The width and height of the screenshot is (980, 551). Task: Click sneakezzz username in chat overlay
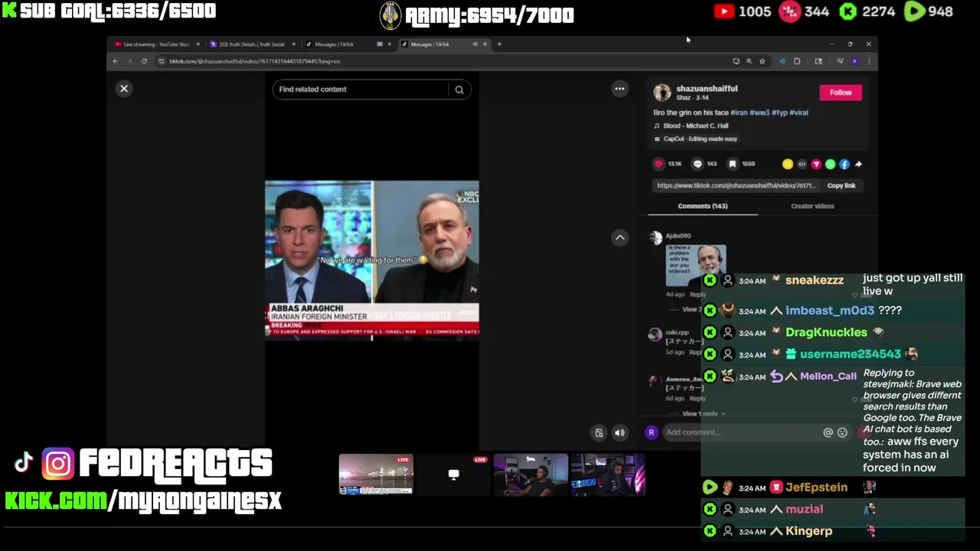pos(814,280)
